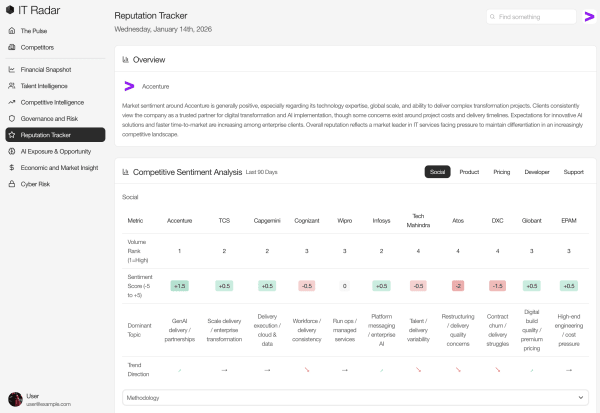Screen dimensions: 600x413
Task: Click The Pulse home icon
Action: (x=12, y=31)
